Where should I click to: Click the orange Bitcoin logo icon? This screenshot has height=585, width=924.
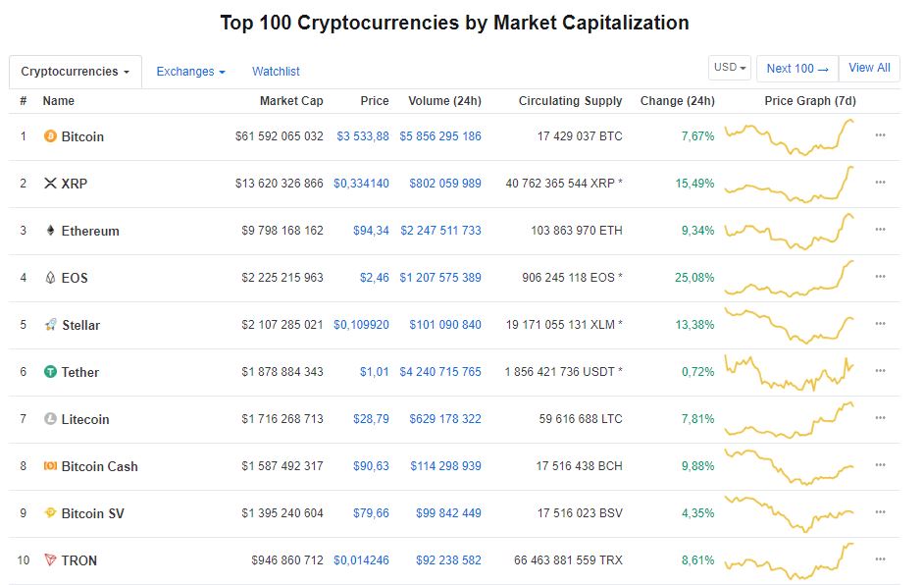(x=50, y=136)
